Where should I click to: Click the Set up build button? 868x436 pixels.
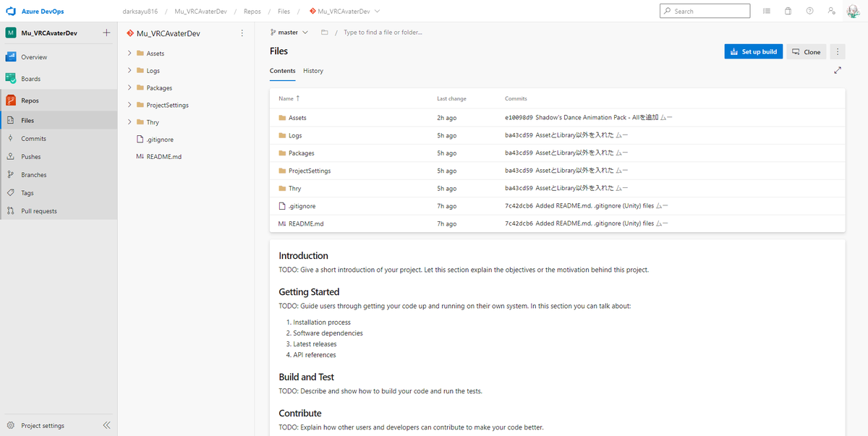[x=753, y=51]
